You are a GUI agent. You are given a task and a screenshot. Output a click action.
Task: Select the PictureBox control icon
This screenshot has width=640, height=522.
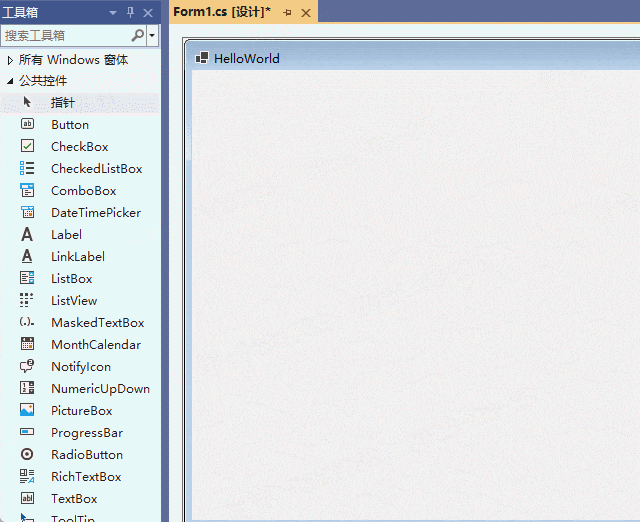28,410
